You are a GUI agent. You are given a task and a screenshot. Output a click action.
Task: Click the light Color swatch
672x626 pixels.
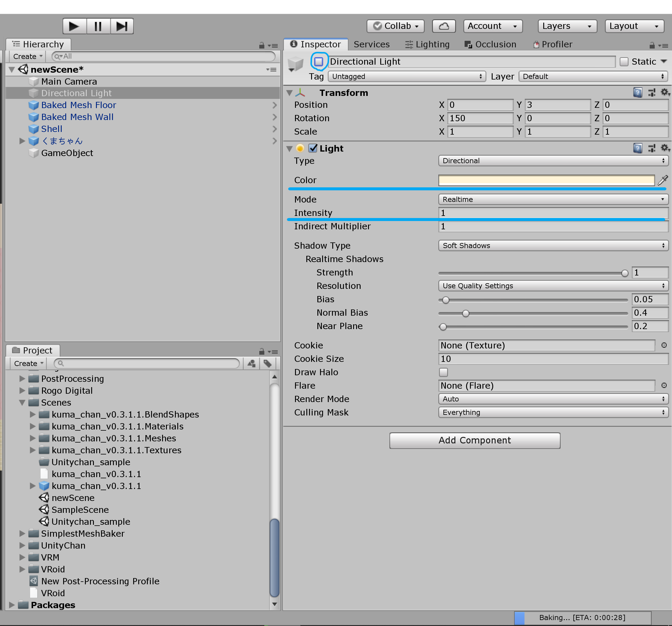(546, 180)
